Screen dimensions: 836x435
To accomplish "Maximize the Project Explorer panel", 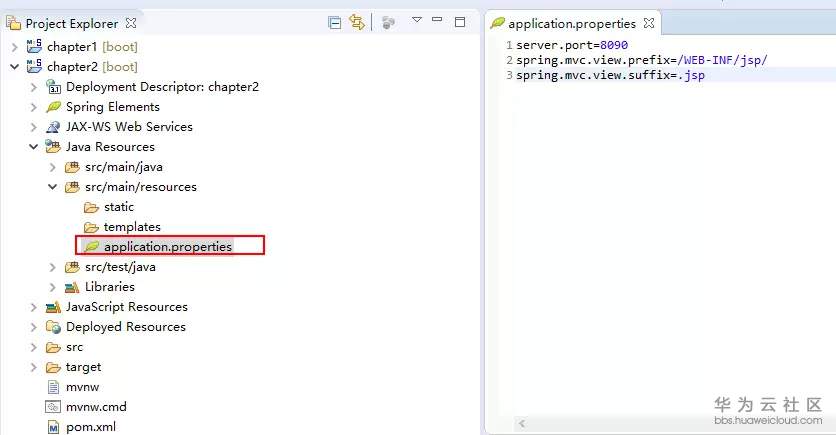I will click(460, 22).
